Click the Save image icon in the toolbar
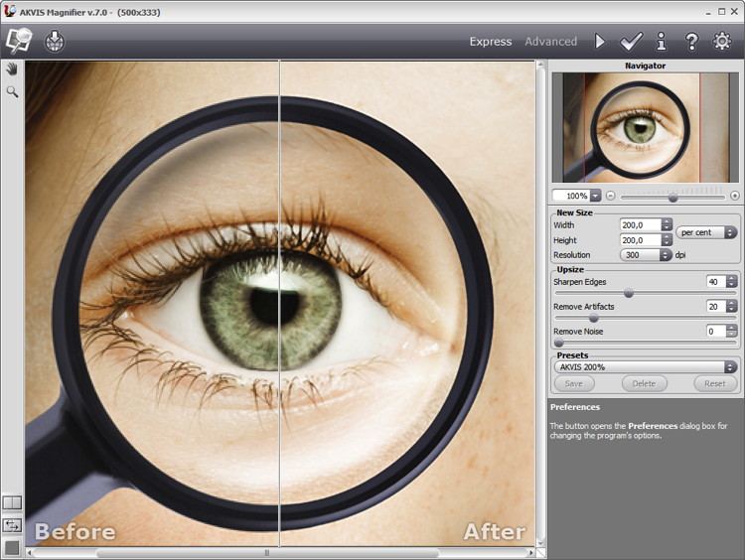This screenshot has width=745, height=560. point(54,41)
